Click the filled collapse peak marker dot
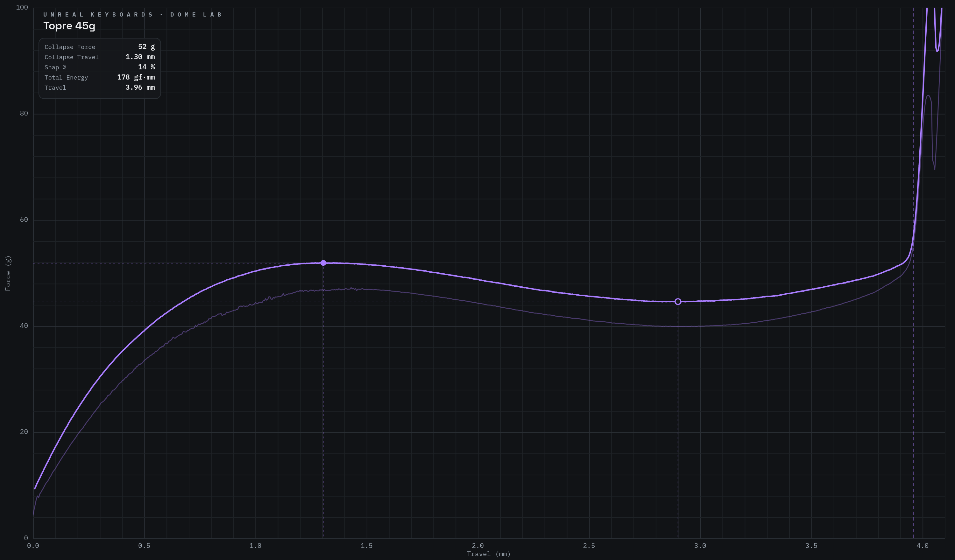Screen dimensions: 955x560 pos(323,263)
